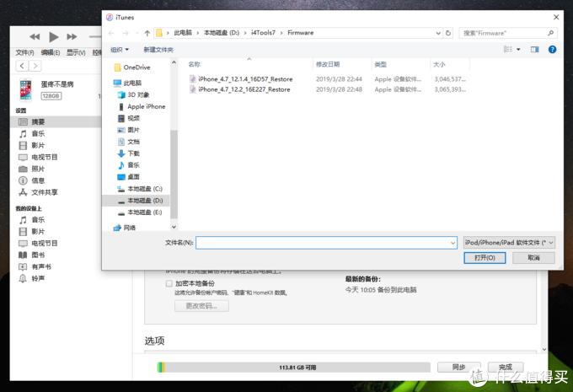This screenshot has width=573, height=392.
Task: Click the iTunes fast-forward button
Action: [x=72, y=36]
